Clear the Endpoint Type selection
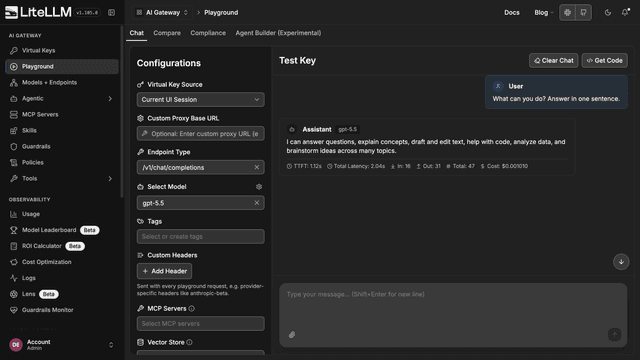 coord(257,167)
